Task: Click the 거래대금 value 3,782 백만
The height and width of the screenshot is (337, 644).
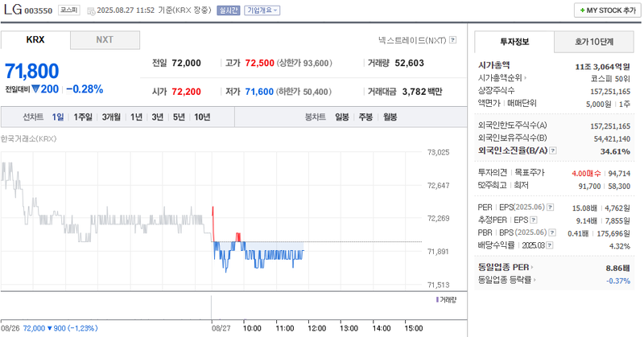Action: pyautogui.click(x=422, y=92)
